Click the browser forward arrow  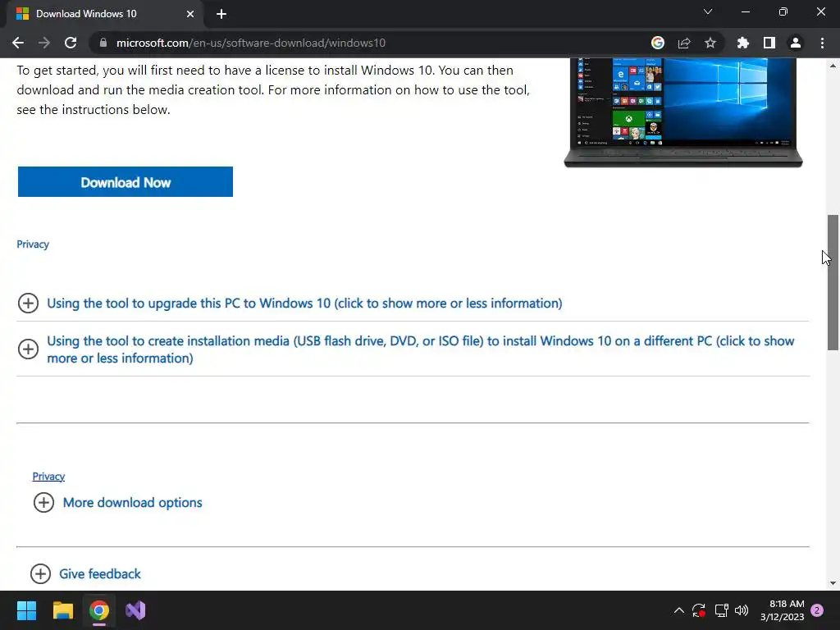pos(44,43)
